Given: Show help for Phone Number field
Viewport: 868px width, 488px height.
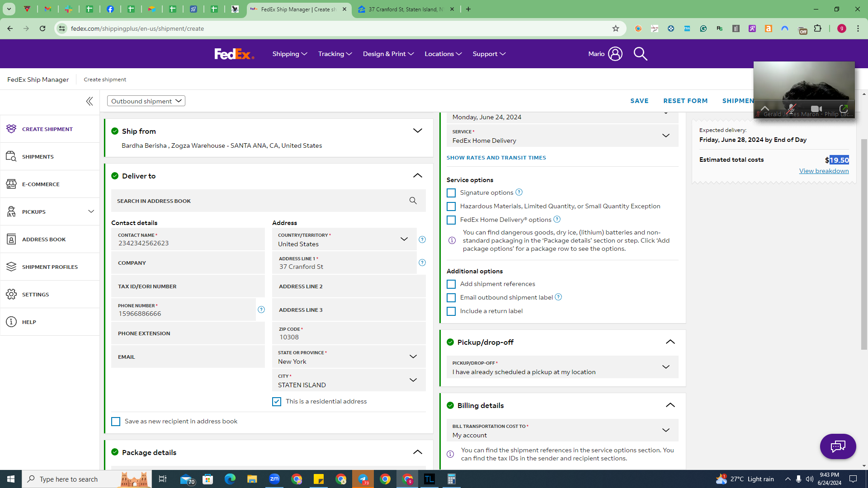Looking at the screenshot, I should click(x=261, y=310).
